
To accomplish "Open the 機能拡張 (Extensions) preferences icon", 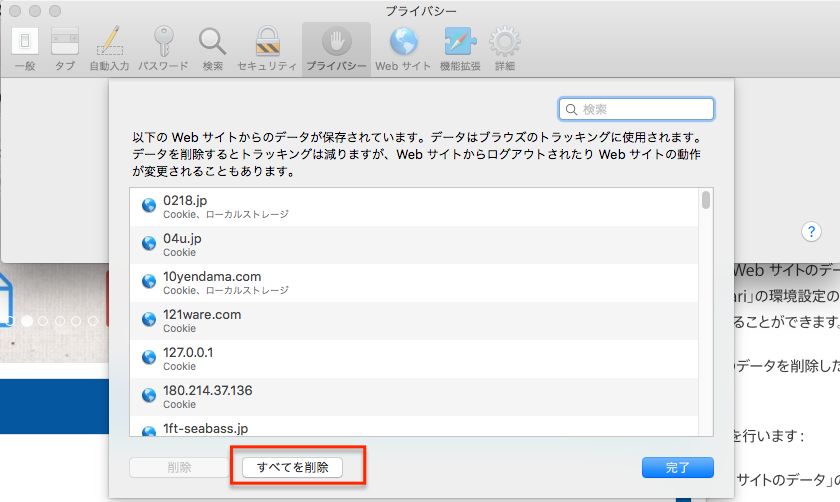I will 460,43.
